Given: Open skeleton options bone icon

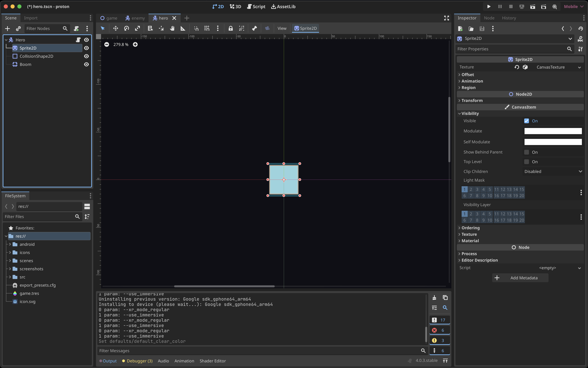Looking at the screenshot, I should (255, 28).
